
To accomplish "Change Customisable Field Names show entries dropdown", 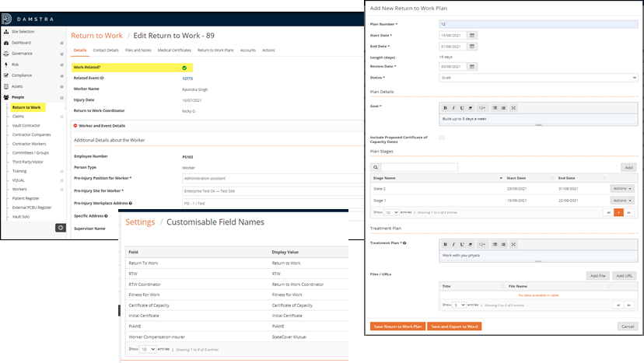I will [x=148, y=349].
